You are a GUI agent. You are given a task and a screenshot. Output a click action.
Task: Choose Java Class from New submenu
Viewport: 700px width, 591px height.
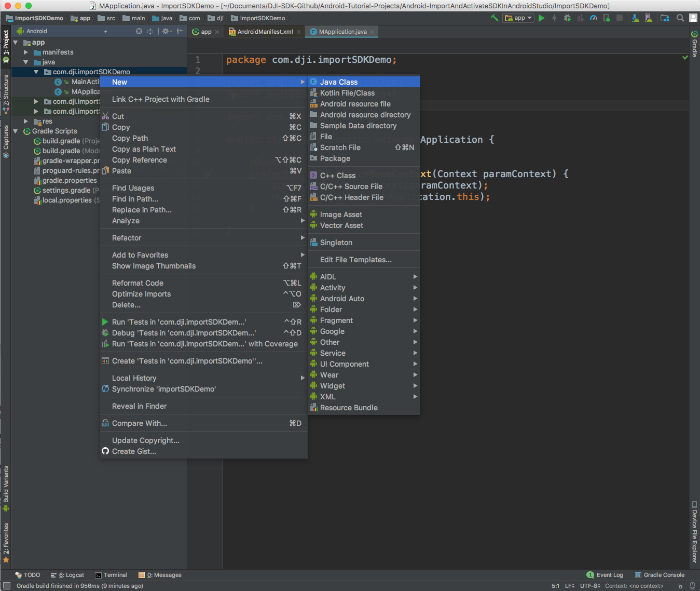point(364,82)
